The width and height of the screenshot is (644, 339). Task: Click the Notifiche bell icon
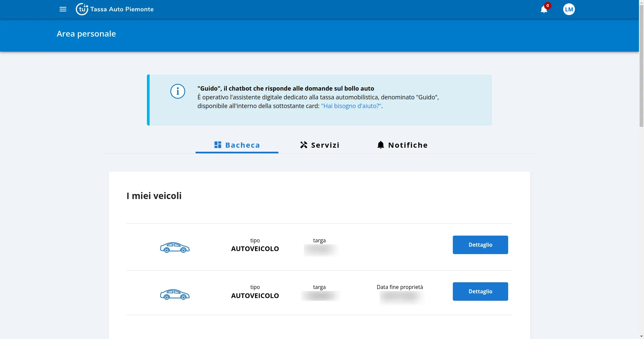click(381, 145)
